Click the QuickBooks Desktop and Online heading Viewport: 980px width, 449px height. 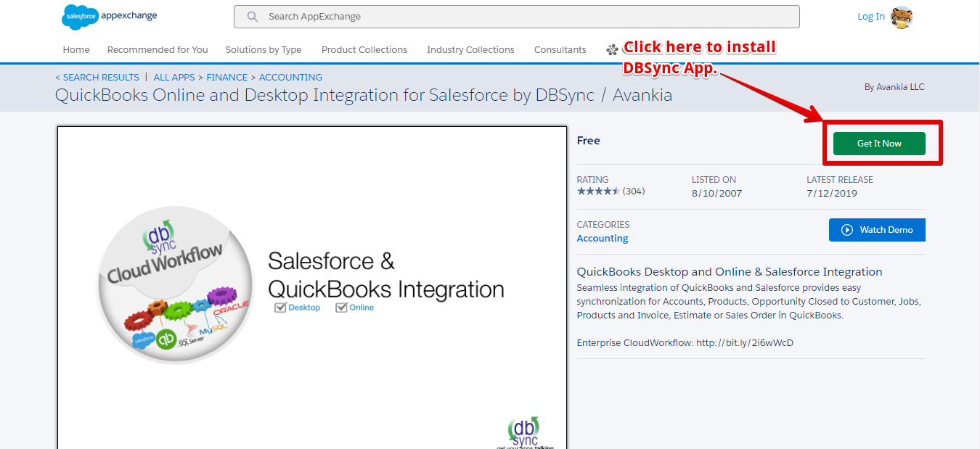(x=730, y=272)
